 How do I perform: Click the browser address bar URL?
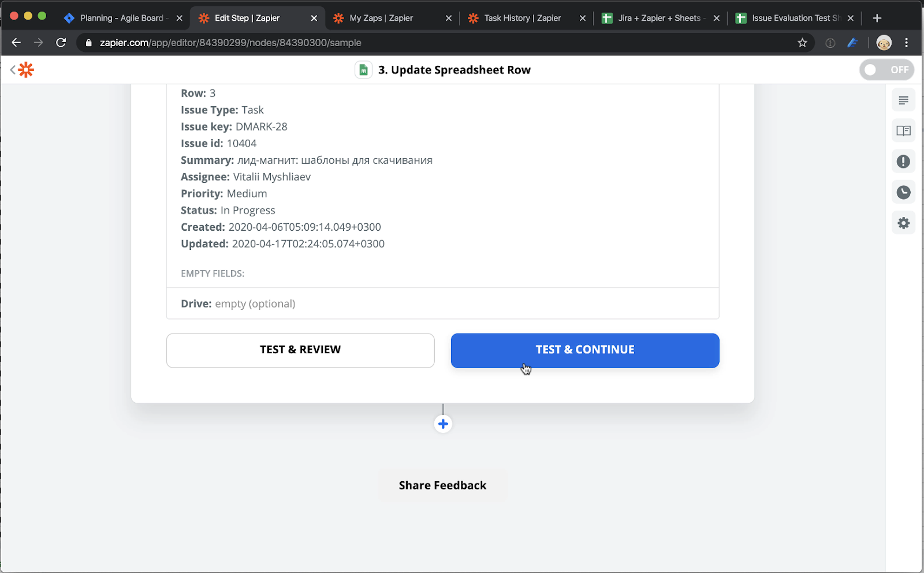click(230, 43)
